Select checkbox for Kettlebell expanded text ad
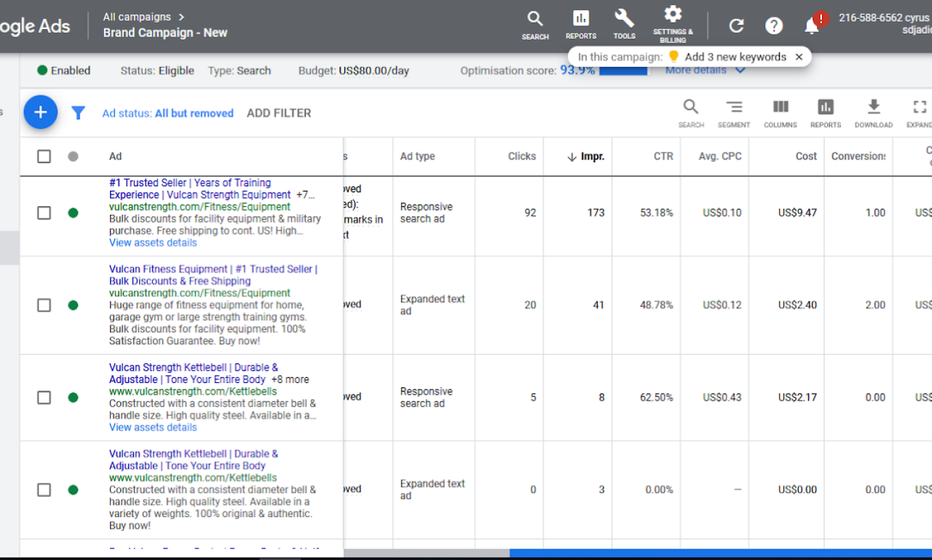The width and height of the screenshot is (932, 560). tap(44, 490)
